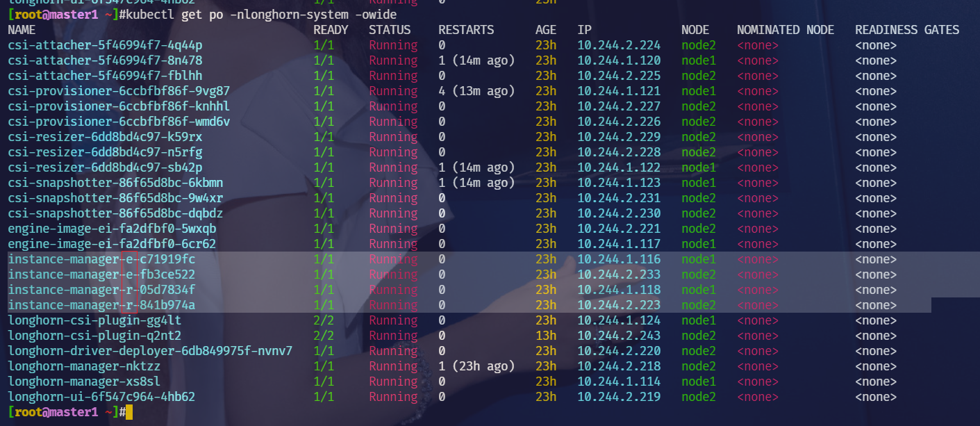980x426 pixels.
Task: Click IP address 10.244.2.227
Action: [x=619, y=106]
